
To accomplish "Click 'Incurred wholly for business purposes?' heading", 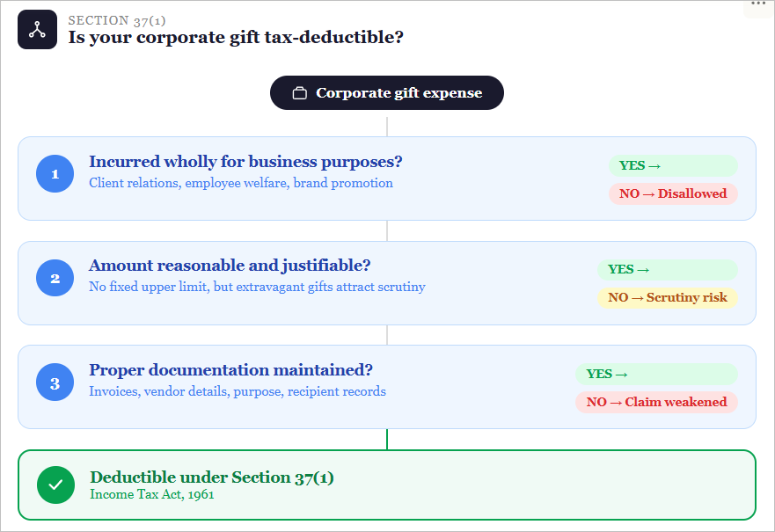I will pos(245,162).
